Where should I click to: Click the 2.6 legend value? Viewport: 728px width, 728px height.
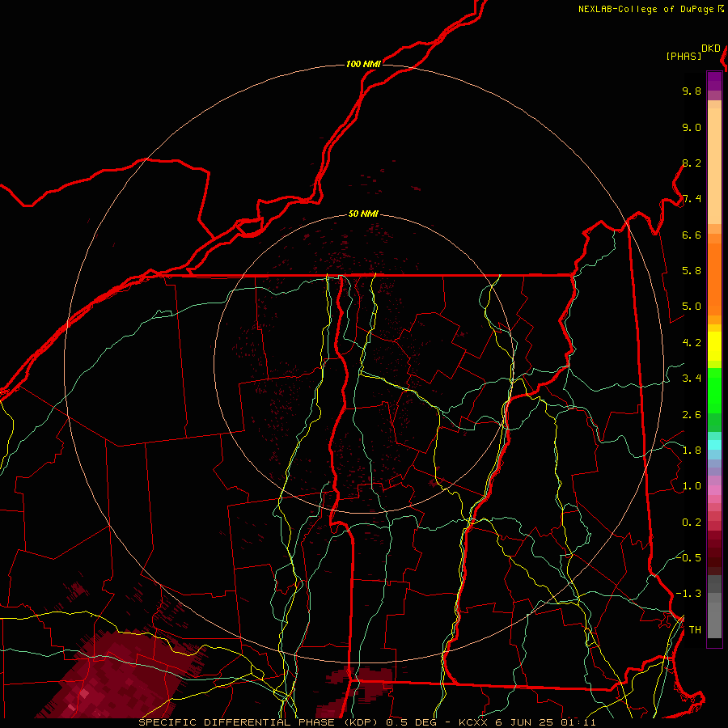point(692,415)
